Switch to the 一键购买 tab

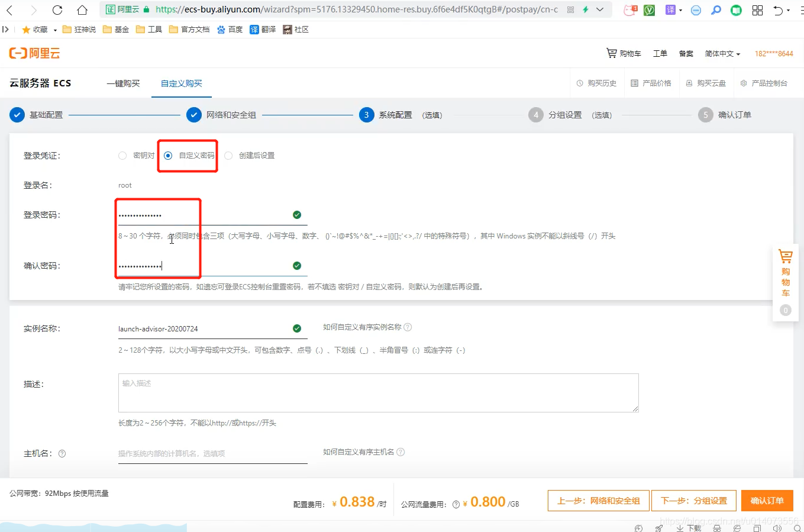click(x=123, y=83)
